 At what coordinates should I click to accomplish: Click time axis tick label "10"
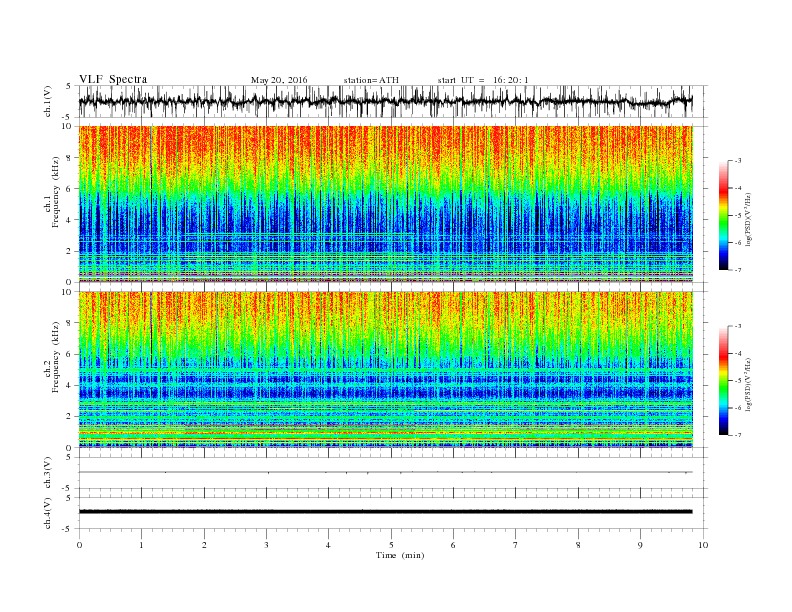(703, 545)
